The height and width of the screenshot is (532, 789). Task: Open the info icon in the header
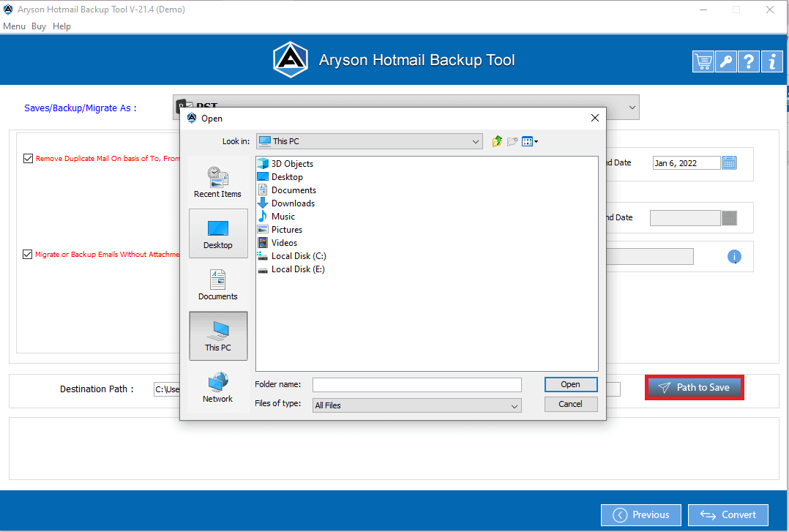(772, 62)
